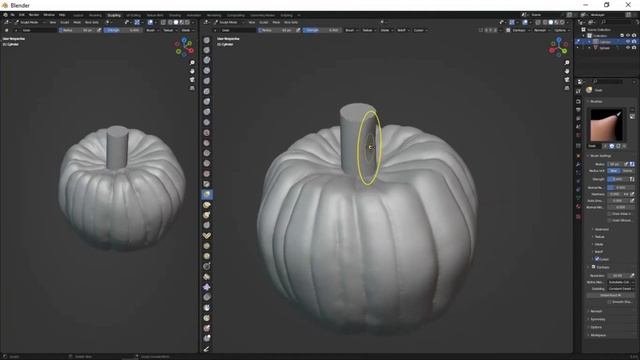Open the Render properties tab
The image size is (640, 360).
(578, 101)
